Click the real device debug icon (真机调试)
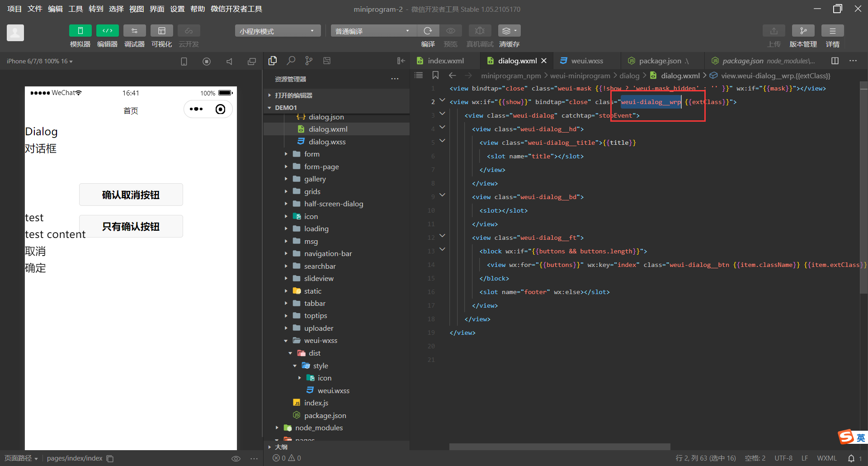 point(480,31)
